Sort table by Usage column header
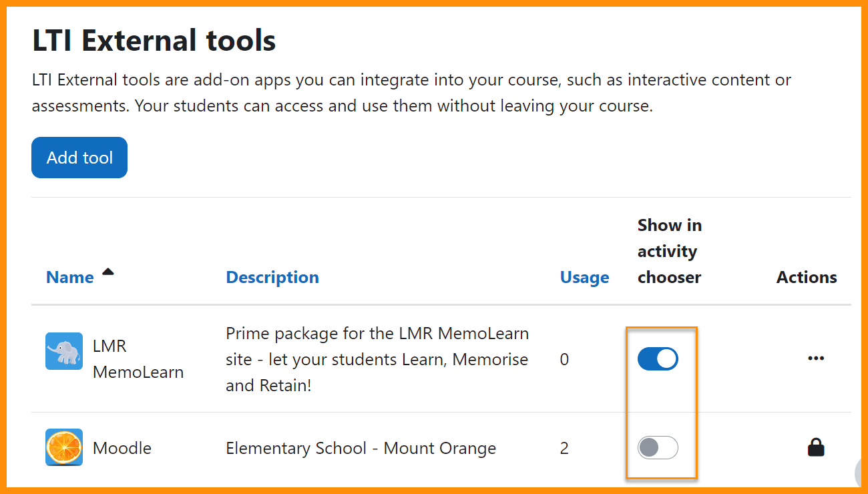 (584, 277)
